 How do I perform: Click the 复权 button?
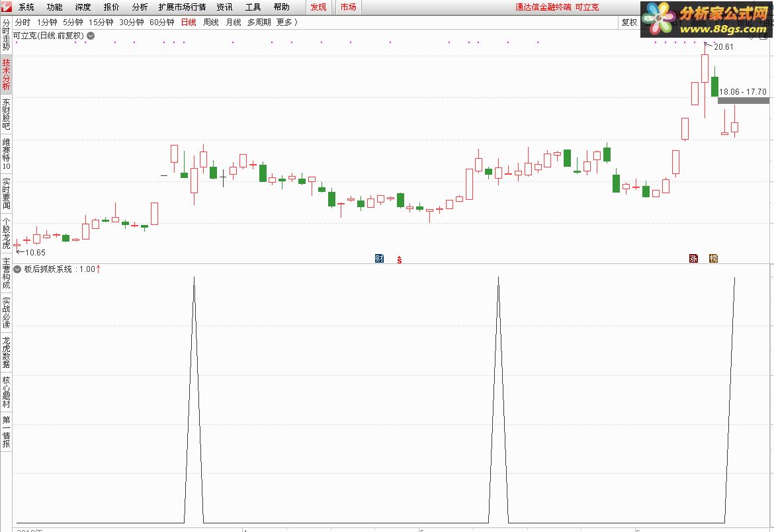pos(629,22)
